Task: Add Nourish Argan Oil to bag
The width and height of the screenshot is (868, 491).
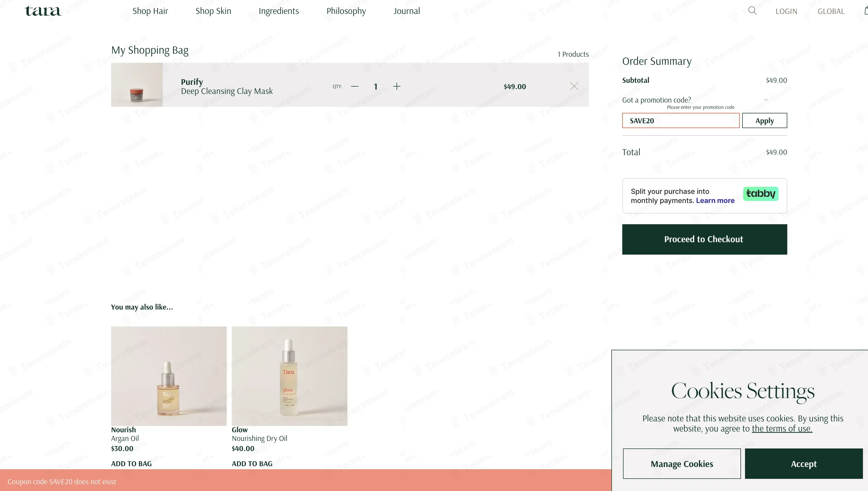Action: pyautogui.click(x=131, y=464)
